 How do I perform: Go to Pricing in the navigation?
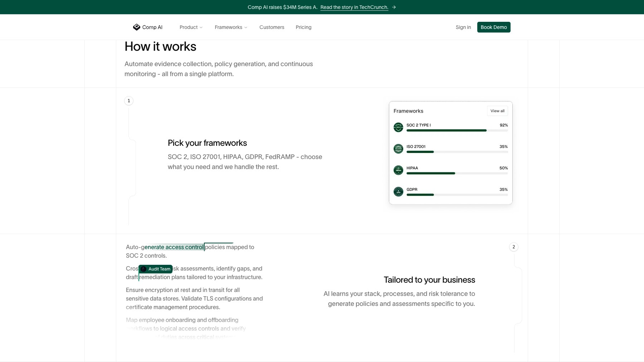(x=303, y=27)
